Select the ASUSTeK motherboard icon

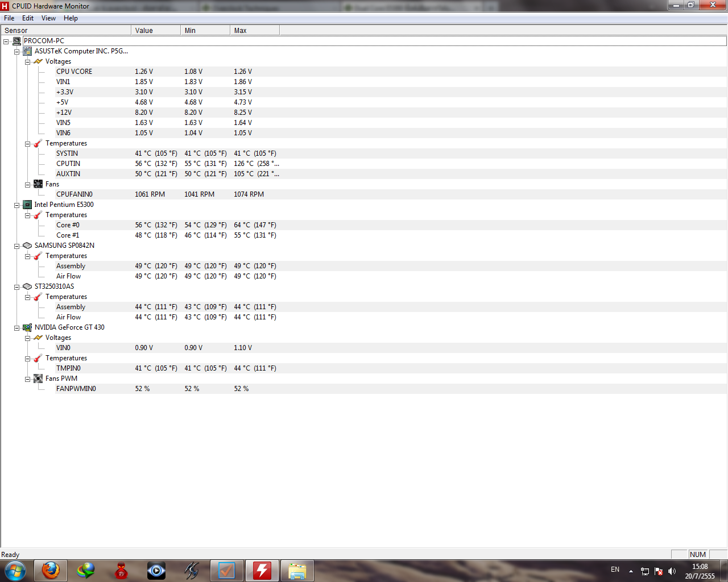click(x=27, y=51)
